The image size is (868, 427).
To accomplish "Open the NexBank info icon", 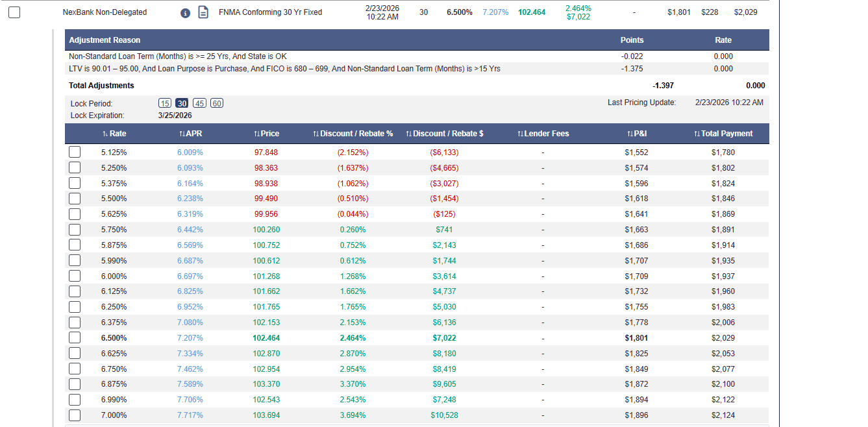I will coord(185,12).
